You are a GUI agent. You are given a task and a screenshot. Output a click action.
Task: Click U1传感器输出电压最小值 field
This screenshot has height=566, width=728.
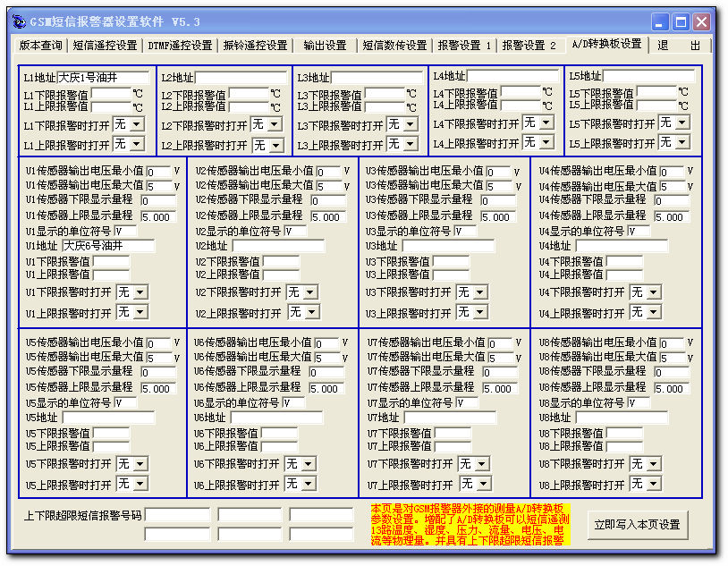pos(158,172)
